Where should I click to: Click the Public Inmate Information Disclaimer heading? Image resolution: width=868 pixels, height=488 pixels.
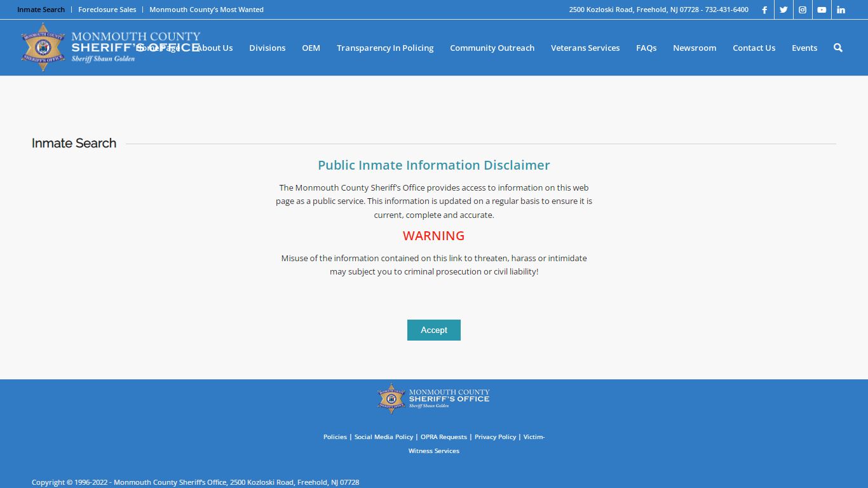pos(434,165)
